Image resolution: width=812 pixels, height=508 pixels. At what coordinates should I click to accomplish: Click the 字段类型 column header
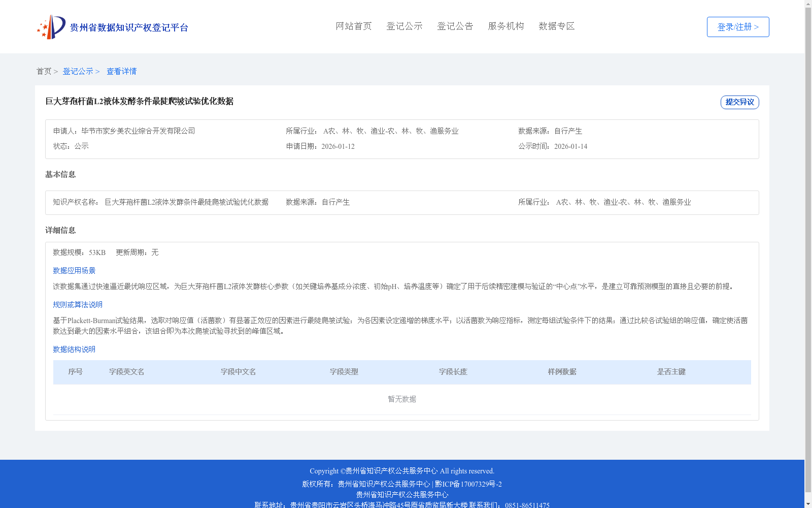(344, 372)
